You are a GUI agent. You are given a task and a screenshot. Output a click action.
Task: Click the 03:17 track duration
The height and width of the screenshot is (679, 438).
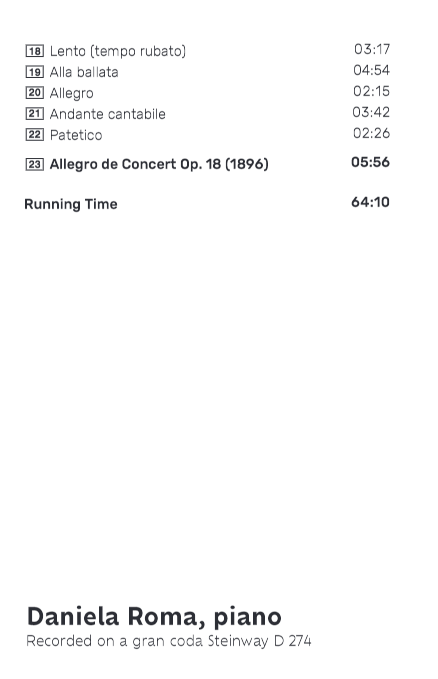point(372,49)
